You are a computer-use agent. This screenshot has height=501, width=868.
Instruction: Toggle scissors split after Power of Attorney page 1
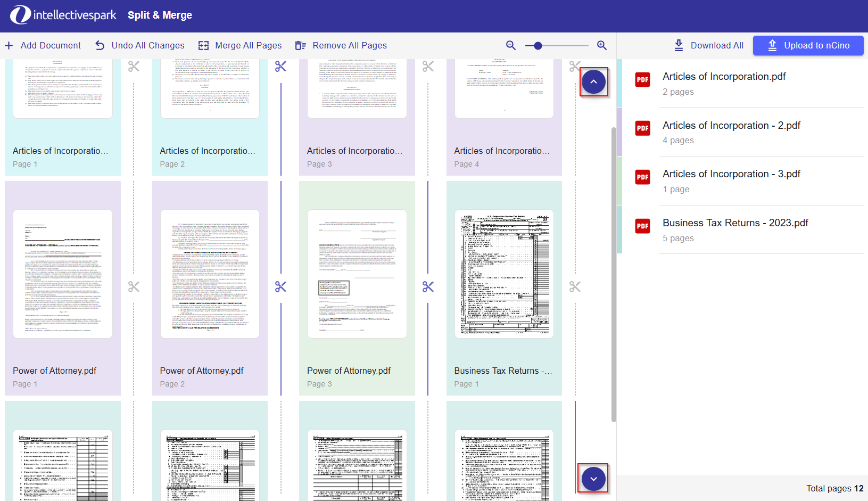click(134, 287)
